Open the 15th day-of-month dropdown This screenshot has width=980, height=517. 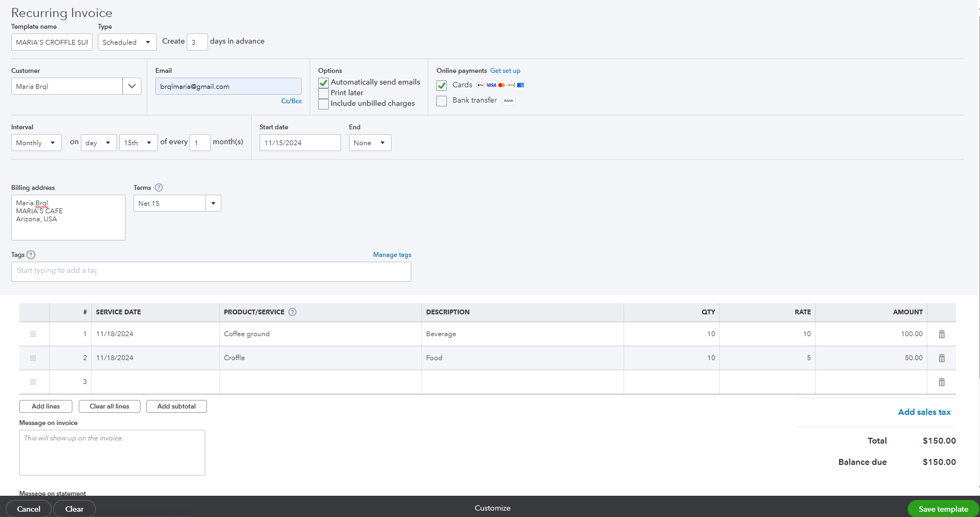tap(138, 143)
